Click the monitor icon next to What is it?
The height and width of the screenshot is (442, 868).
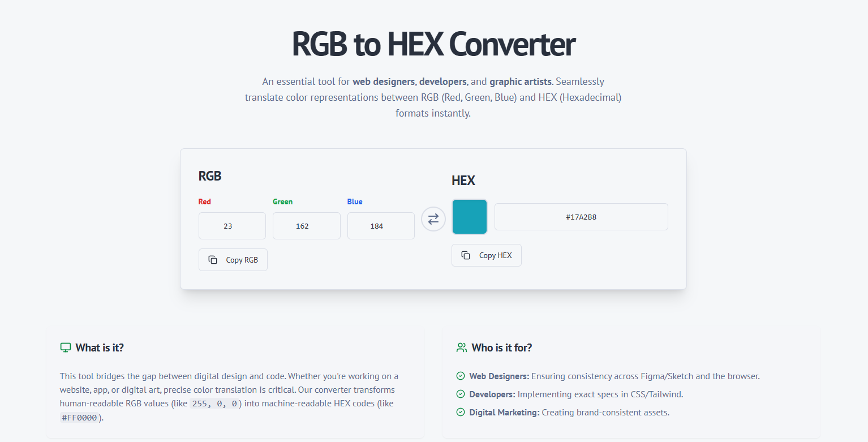pyautogui.click(x=66, y=347)
